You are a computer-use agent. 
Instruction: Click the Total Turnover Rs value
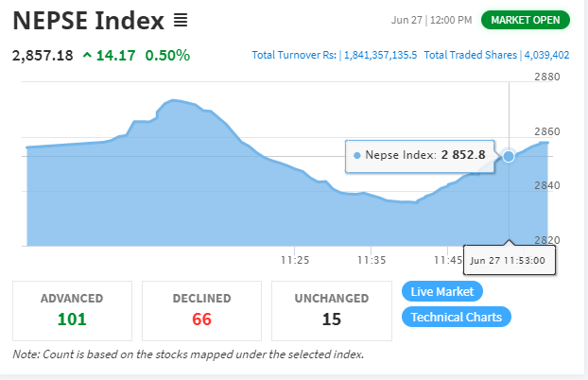[380, 55]
